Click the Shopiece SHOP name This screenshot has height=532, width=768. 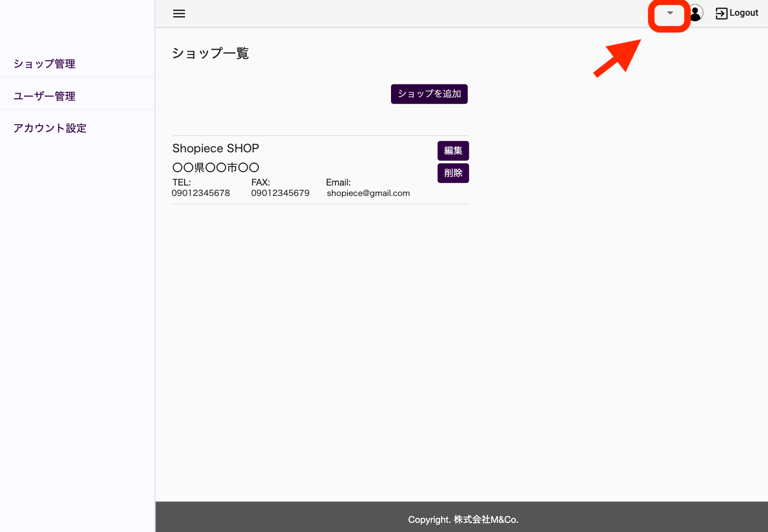click(x=216, y=148)
